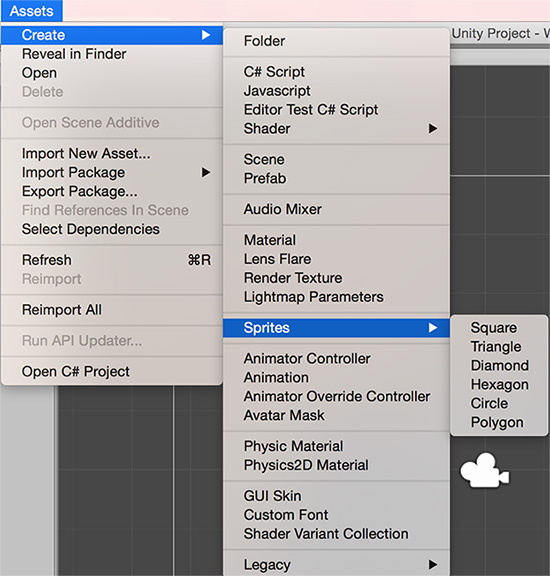Viewport: 550px width, 576px height.
Task: Create an Audio Mixer asset
Action: [336, 209]
